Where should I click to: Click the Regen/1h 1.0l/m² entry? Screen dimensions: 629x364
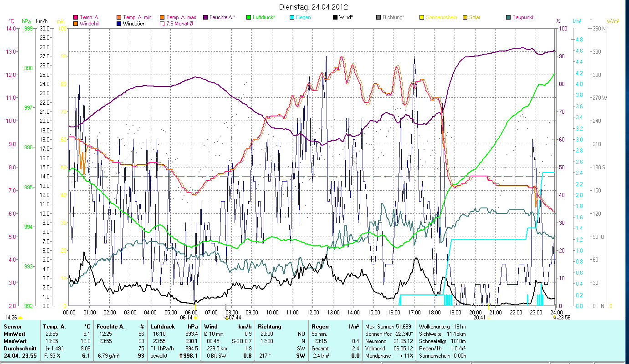pyautogui.click(x=442, y=349)
